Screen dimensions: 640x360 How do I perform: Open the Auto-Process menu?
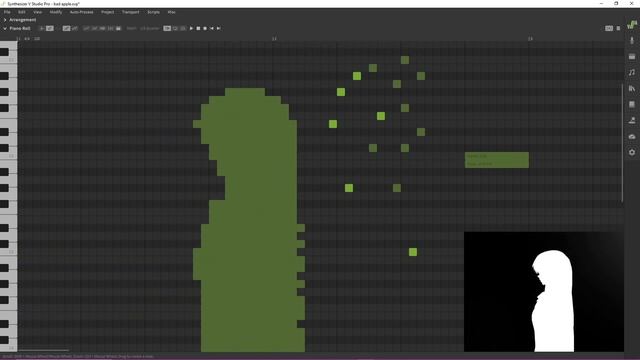click(x=82, y=12)
